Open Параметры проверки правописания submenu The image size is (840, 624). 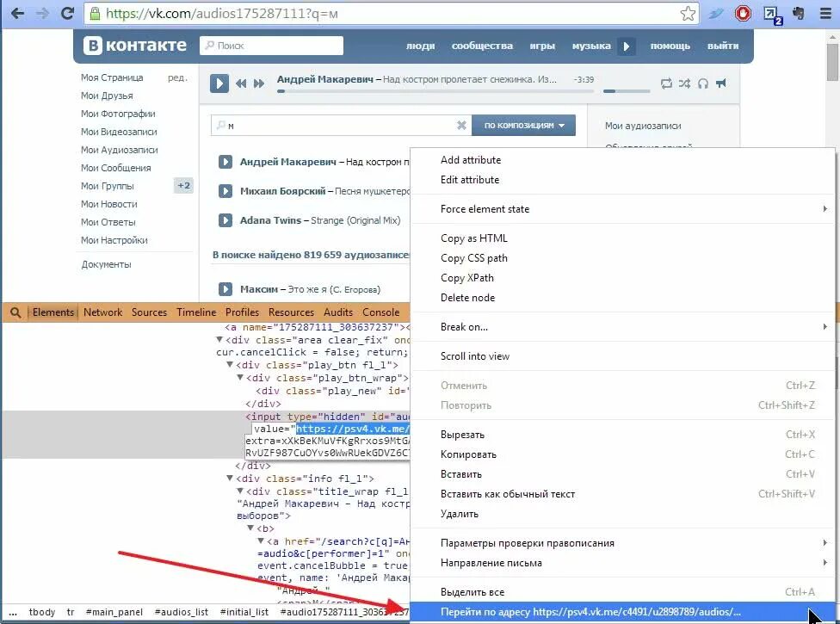pyautogui.click(x=622, y=543)
